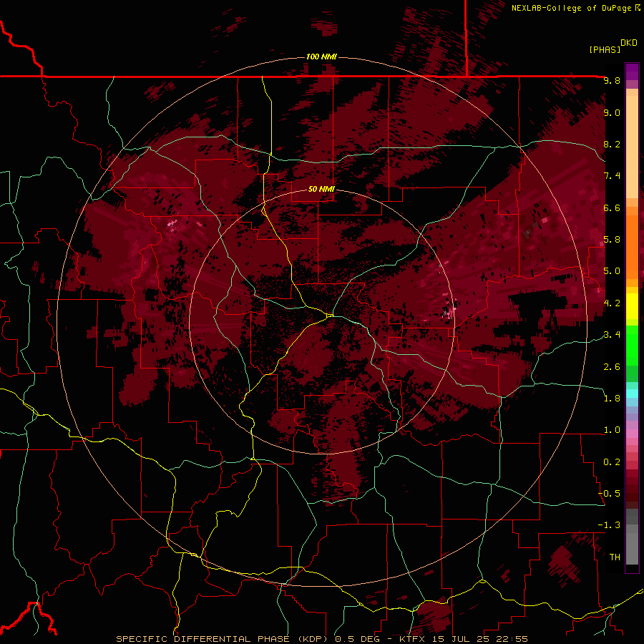Select the 2.6 scale value

click(x=612, y=367)
